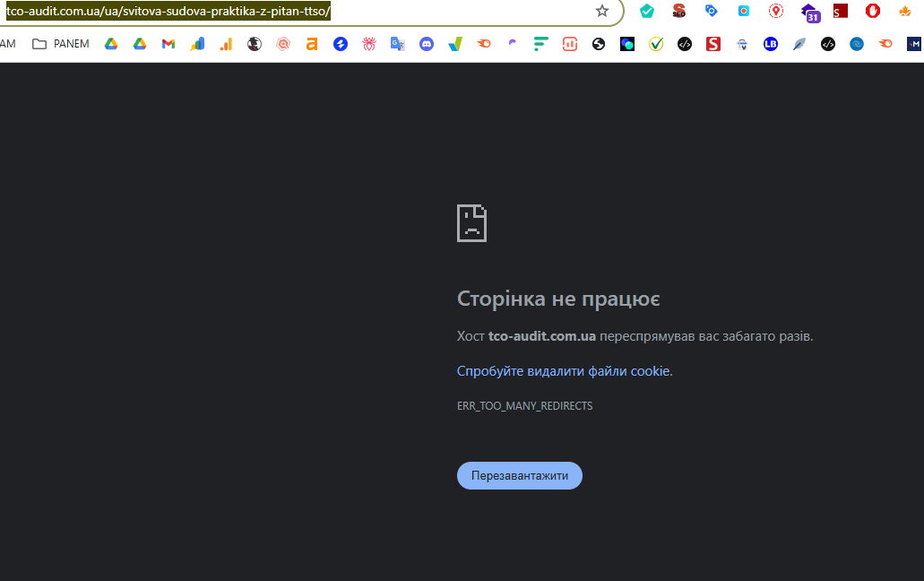924x581 pixels.
Task: Open the dark blue M square bookmark
Action: coord(914,44)
